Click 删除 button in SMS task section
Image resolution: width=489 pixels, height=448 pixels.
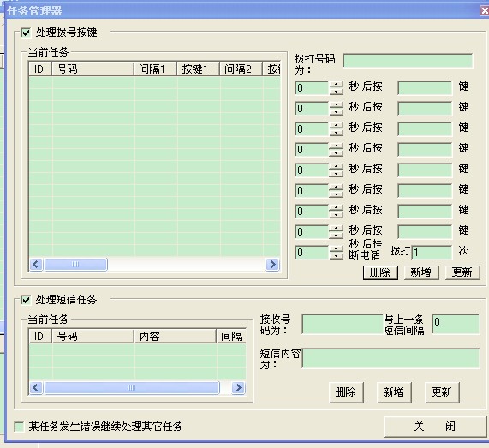pos(346,392)
